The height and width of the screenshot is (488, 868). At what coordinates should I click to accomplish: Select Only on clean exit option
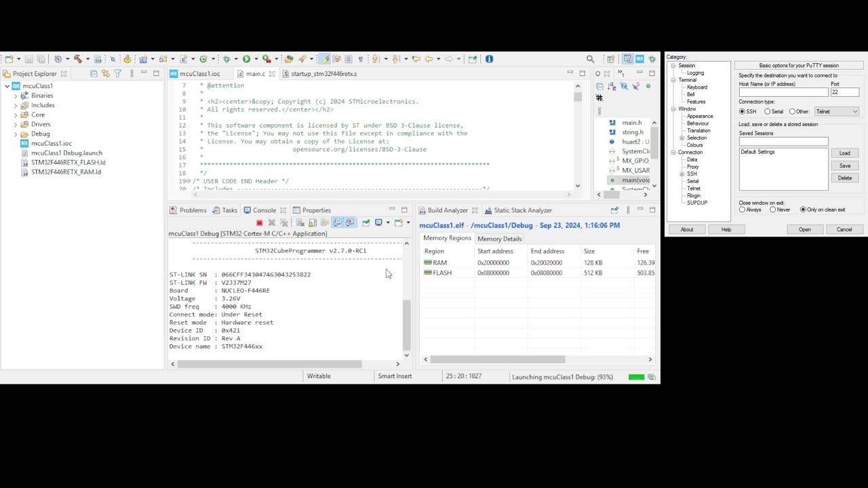803,210
